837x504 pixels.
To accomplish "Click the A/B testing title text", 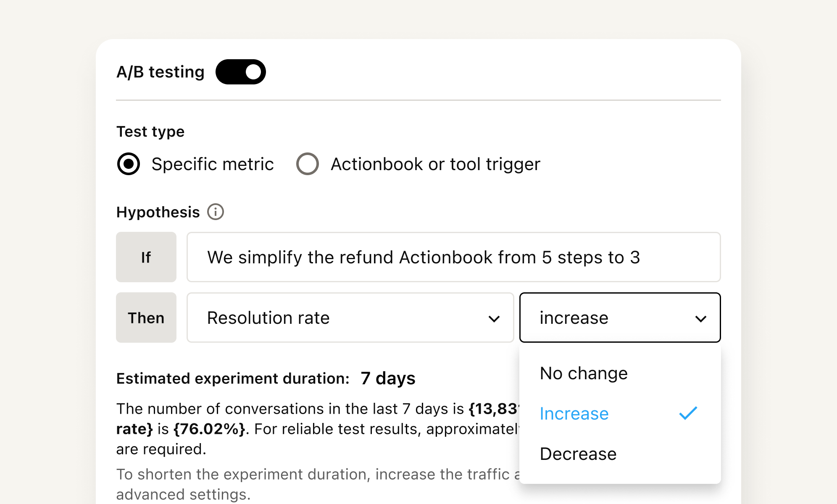I will 161,72.
